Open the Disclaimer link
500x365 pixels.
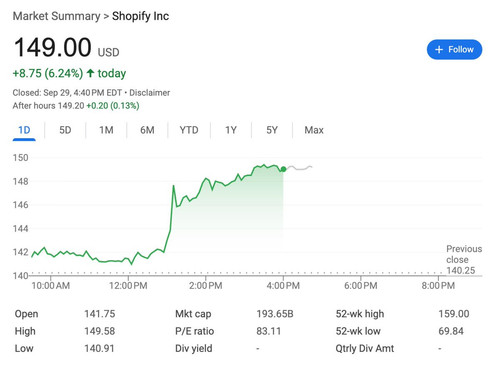coord(150,93)
